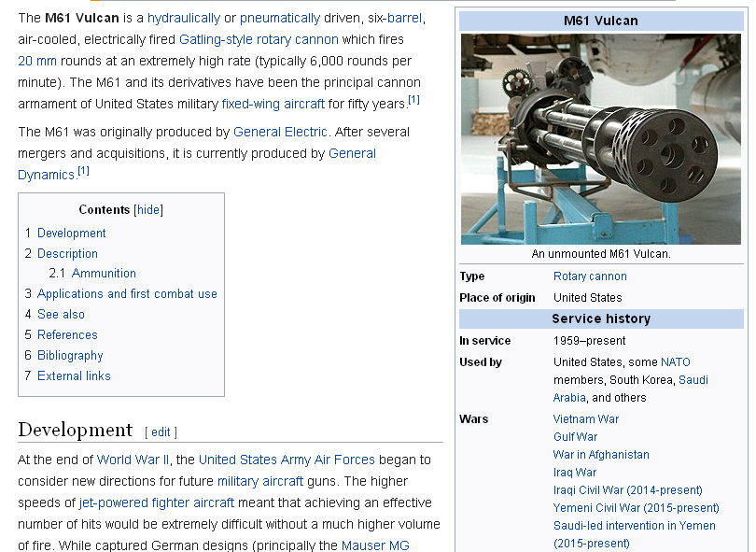Open Saudi-led intervention in Yemen link

click(635, 526)
